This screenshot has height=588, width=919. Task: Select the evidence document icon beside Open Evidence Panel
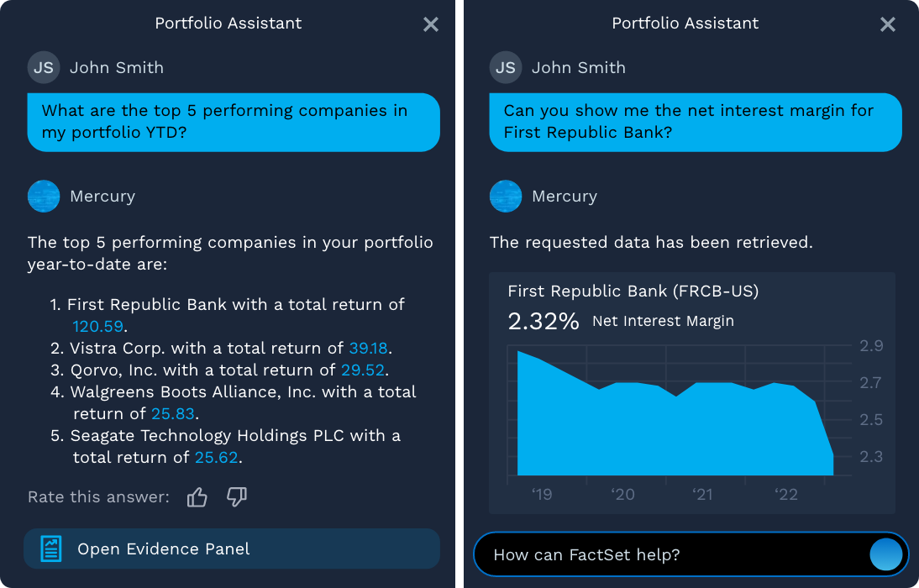tap(50, 548)
